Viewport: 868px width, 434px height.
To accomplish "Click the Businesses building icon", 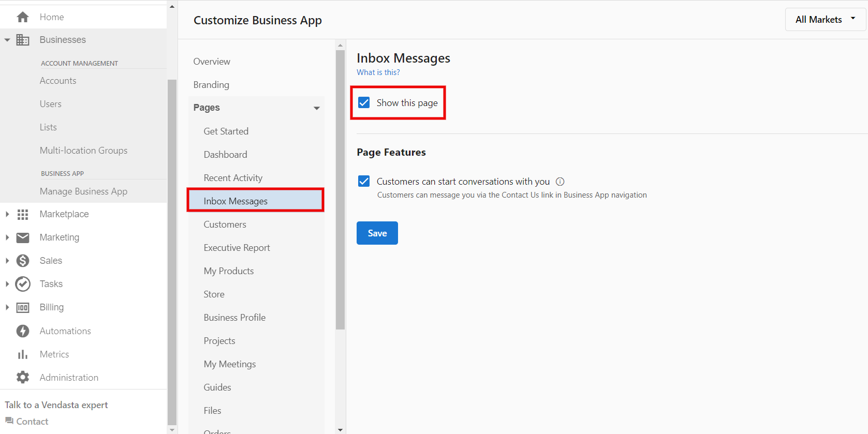I will [x=23, y=40].
